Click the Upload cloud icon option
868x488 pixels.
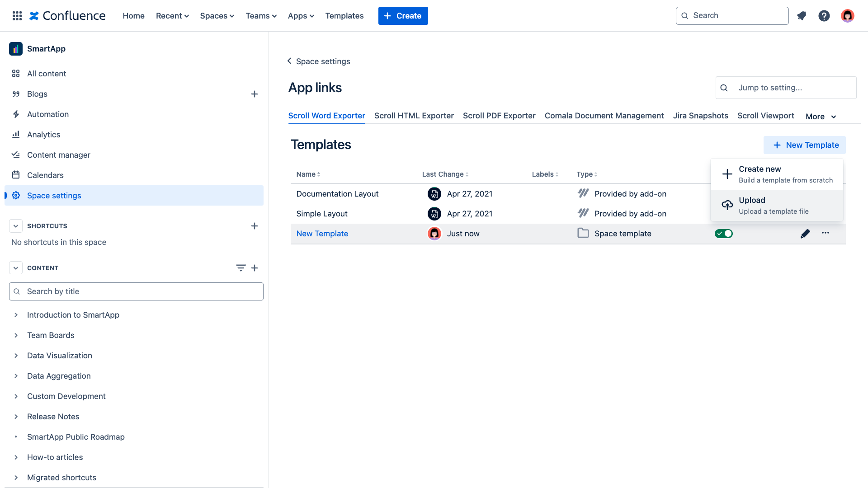727,205
